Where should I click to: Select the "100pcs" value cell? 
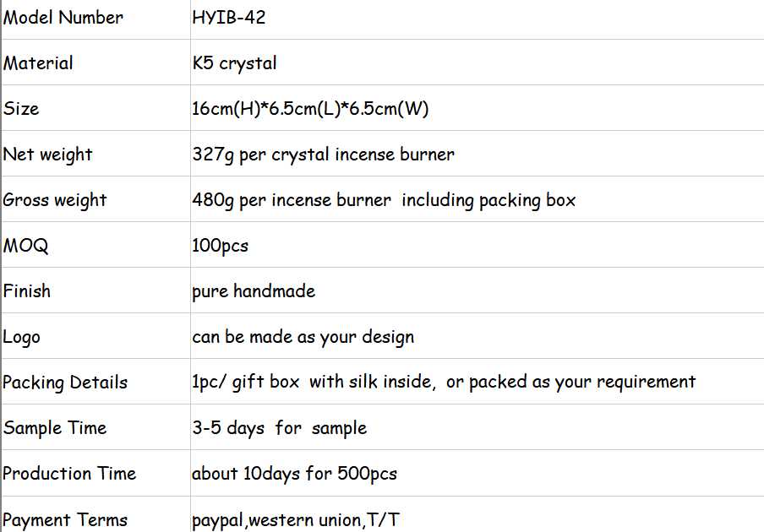click(221, 246)
